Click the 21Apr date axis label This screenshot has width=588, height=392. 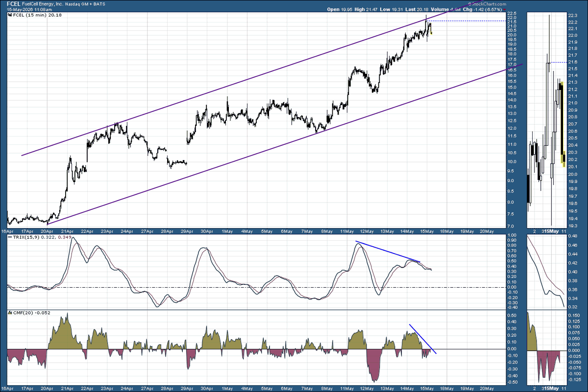(68, 231)
